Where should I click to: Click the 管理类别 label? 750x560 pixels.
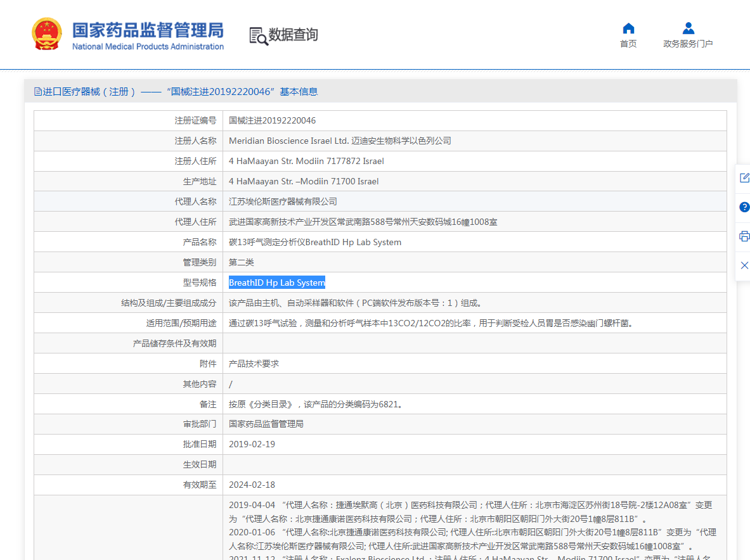(200, 262)
